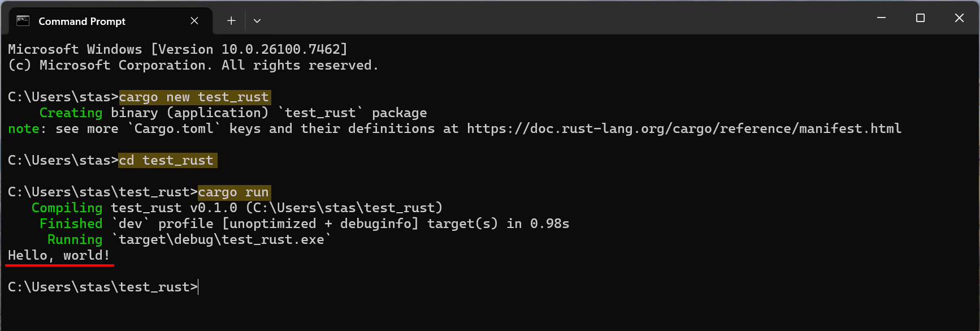Open the Cargo manifest reference URL
This screenshot has width=980, height=331.
684,129
